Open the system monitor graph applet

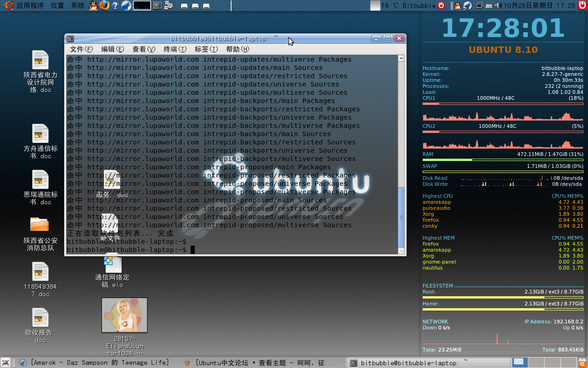142,6
